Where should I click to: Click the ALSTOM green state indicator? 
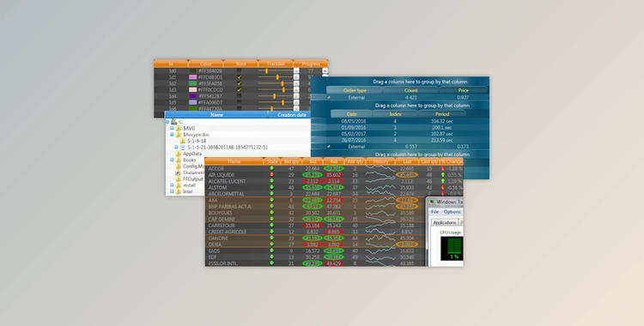(x=271, y=187)
